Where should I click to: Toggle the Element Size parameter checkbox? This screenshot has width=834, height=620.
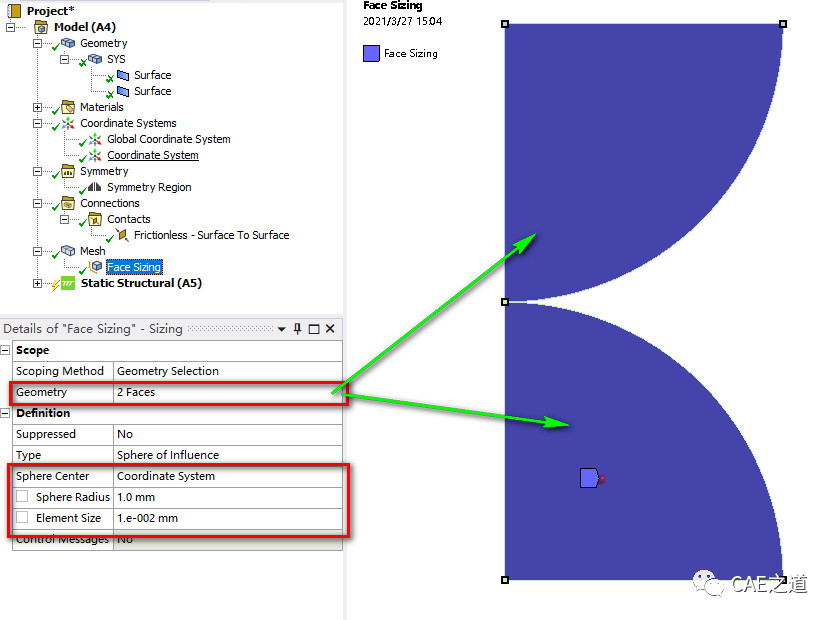pyautogui.click(x=22, y=517)
